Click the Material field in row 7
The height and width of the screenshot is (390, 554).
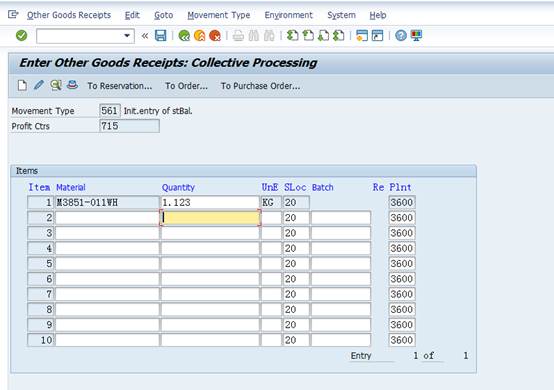(x=107, y=294)
